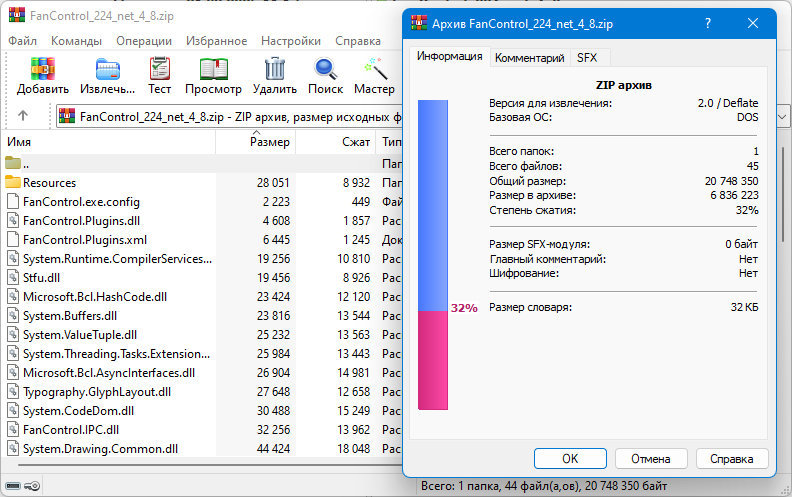Image resolution: width=792 pixels, height=497 pixels.
Task: Run the Тест (Test) archive tool
Action: pyautogui.click(x=160, y=69)
